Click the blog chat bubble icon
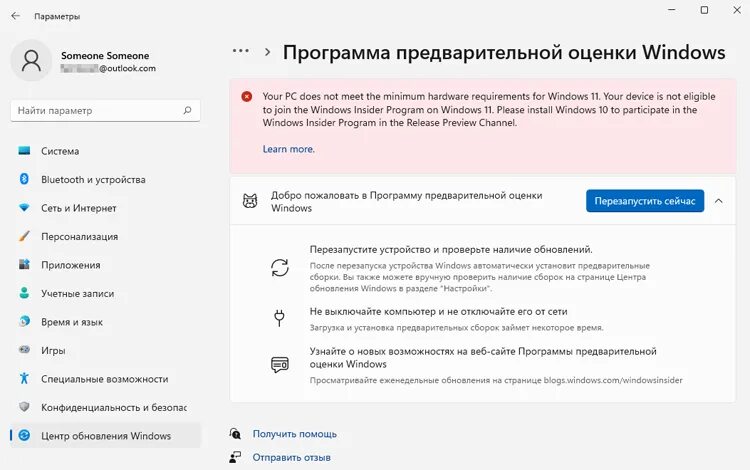 (279, 365)
